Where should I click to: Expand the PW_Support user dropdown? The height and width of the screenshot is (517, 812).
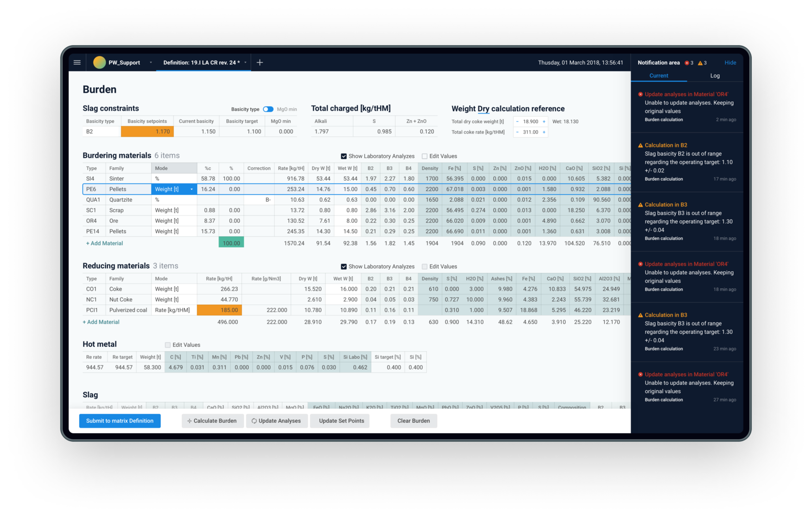point(151,62)
